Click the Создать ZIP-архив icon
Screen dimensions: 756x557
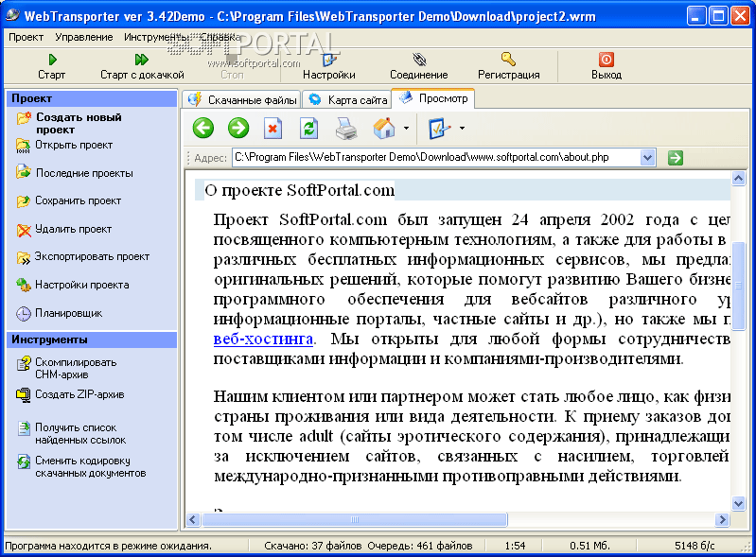pyautogui.click(x=23, y=394)
